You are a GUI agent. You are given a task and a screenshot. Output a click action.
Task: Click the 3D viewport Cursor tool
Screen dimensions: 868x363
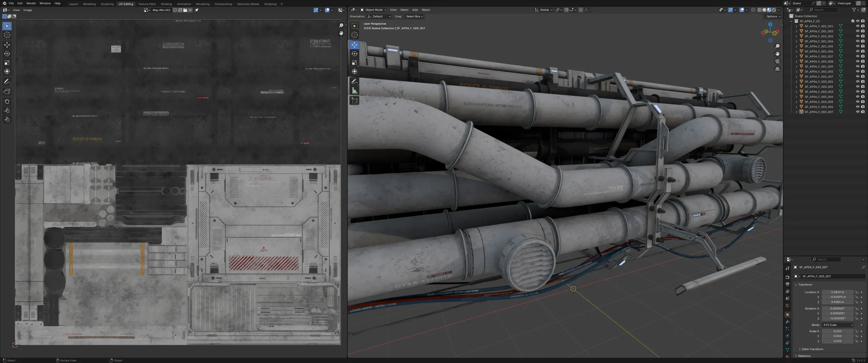pos(354,35)
